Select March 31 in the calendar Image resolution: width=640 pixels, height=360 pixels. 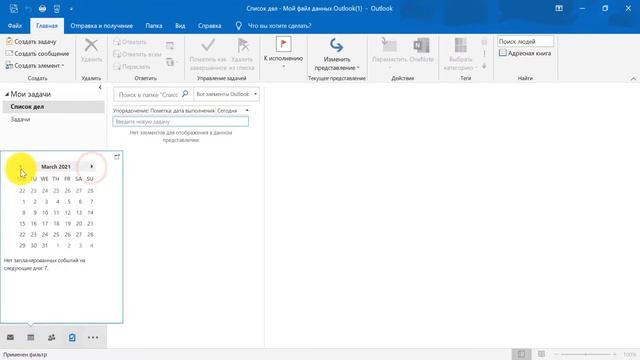(45, 246)
